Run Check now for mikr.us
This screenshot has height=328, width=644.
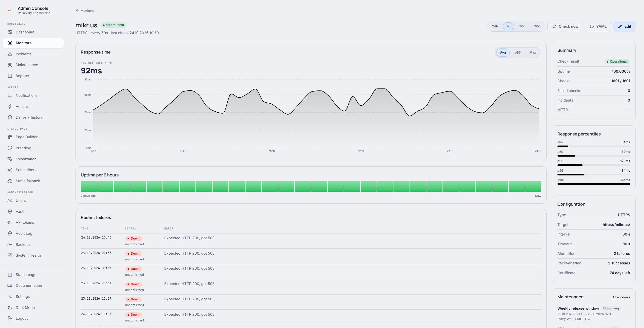pos(565,26)
